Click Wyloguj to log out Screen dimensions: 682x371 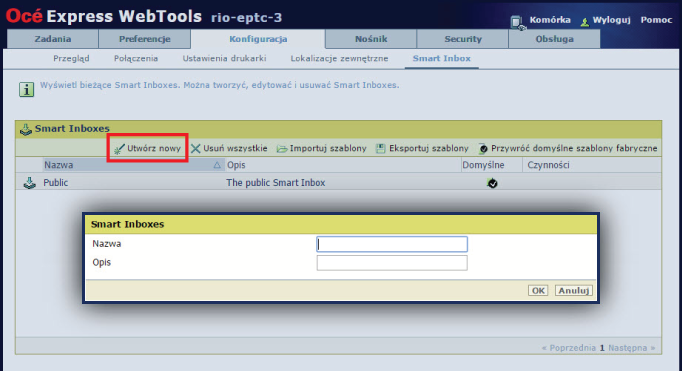pos(611,20)
